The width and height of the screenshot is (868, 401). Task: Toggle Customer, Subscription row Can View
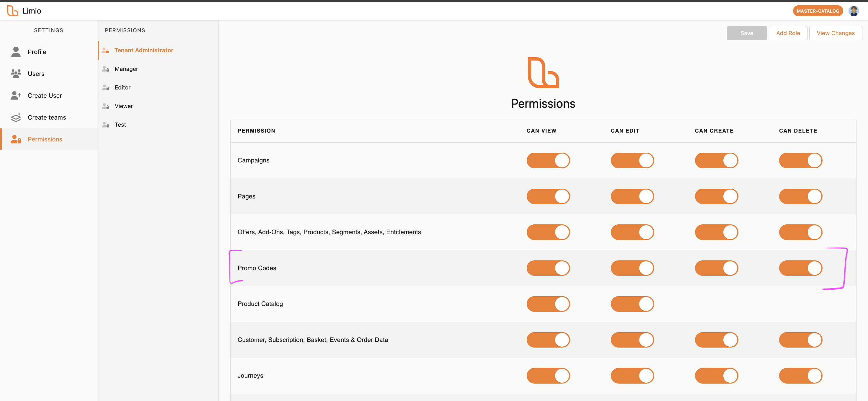point(548,340)
